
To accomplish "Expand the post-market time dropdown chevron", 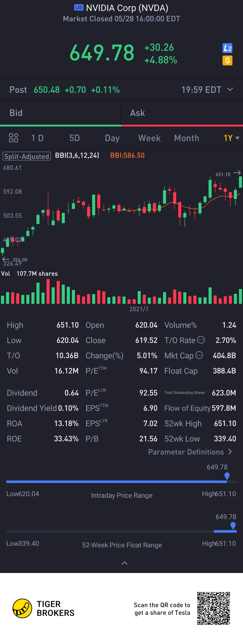I will point(230,89).
